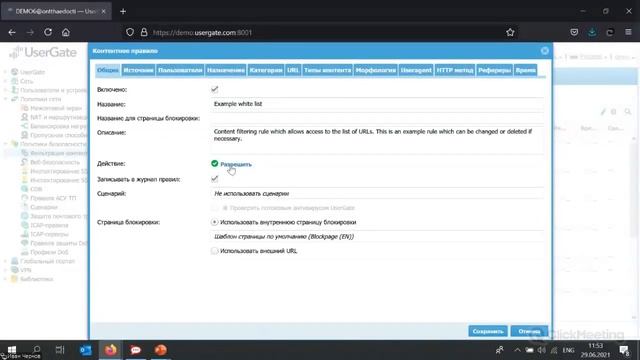Open the Windows Start menu
Screen dimensions: 640x360
pyautogui.click(x=12, y=350)
